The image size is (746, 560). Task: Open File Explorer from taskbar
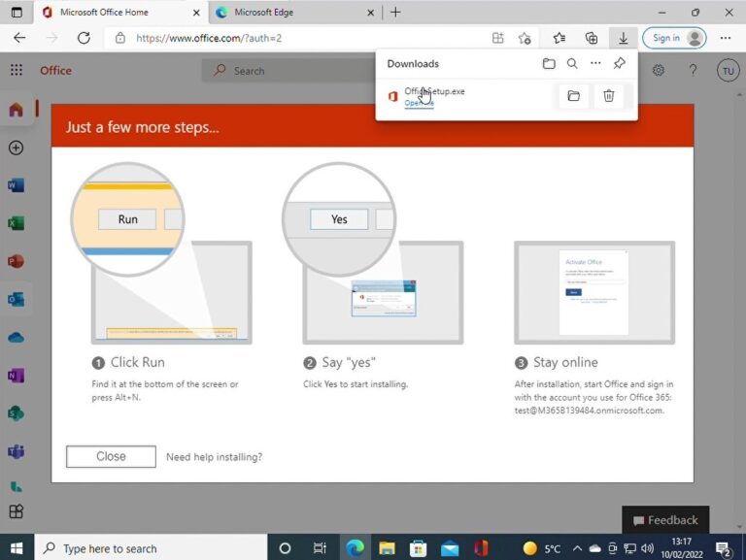click(x=387, y=548)
